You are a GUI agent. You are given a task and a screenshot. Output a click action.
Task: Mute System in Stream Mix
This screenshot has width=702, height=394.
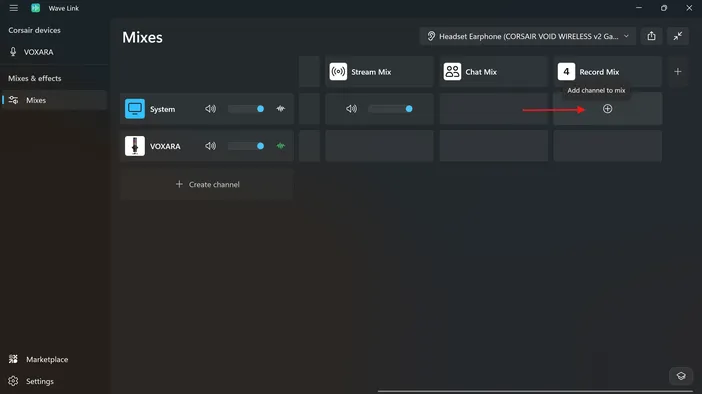(351, 109)
